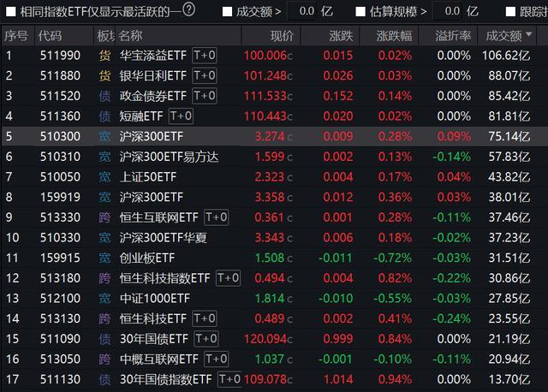Toggle the 估算规模 filter checkbox
The width and height of the screenshot is (548, 392).
(x=360, y=12)
